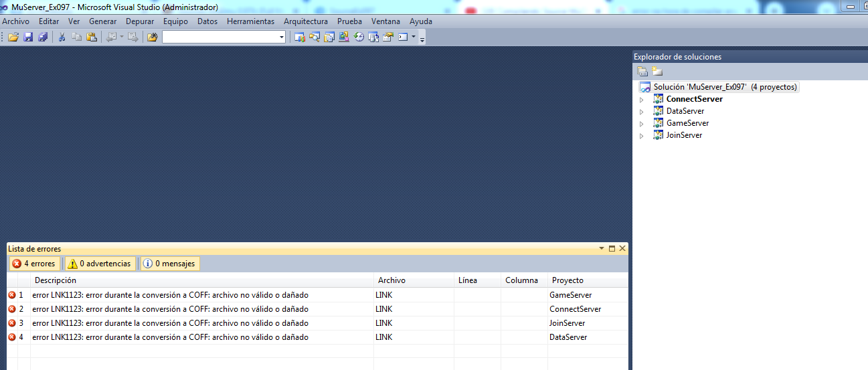Select the ConnectServer project label
The height and width of the screenshot is (370, 868).
[x=695, y=99]
